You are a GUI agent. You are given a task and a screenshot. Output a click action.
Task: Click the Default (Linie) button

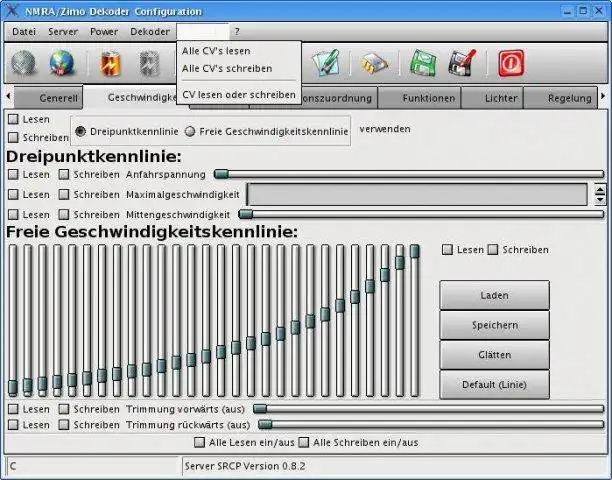[x=495, y=384]
